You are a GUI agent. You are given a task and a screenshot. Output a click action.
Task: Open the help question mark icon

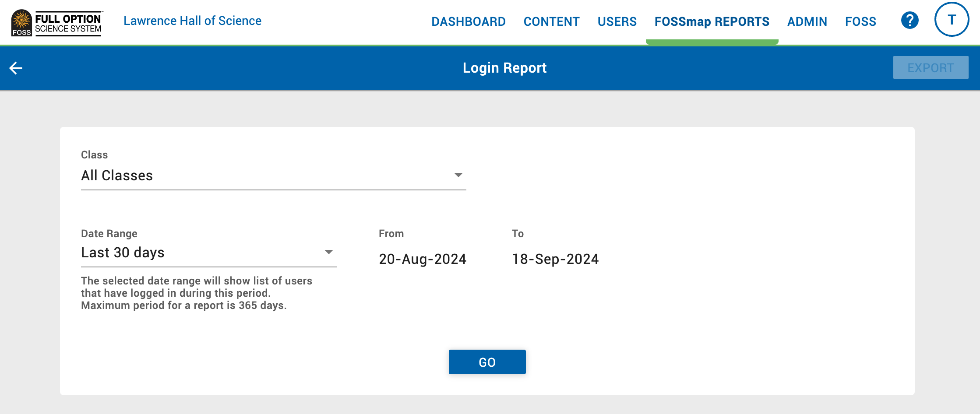pyautogui.click(x=909, y=20)
